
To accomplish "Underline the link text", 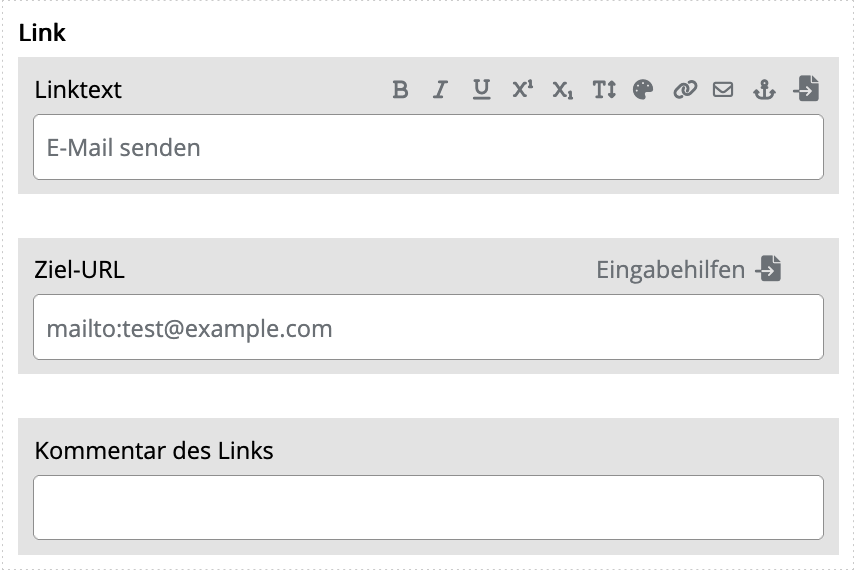I will tap(481, 90).
